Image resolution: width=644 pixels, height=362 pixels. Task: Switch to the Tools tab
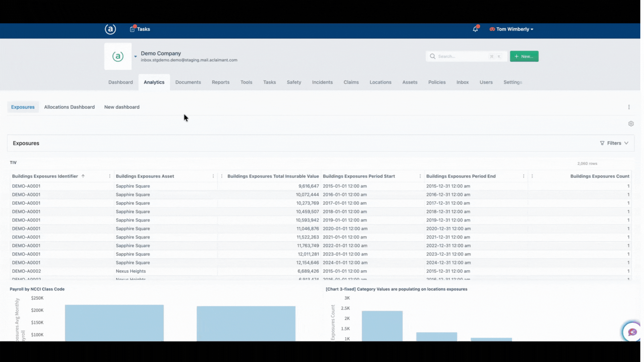(x=246, y=82)
